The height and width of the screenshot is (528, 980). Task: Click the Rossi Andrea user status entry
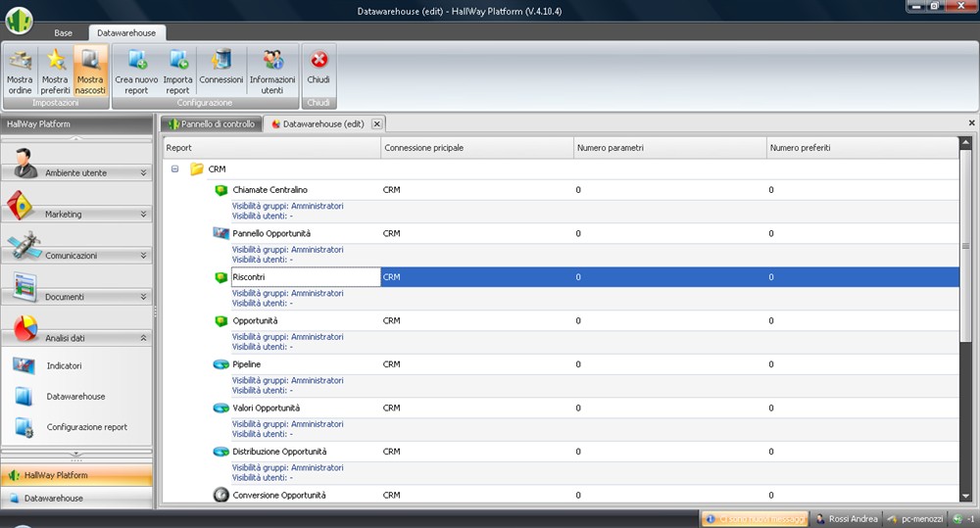click(x=847, y=518)
